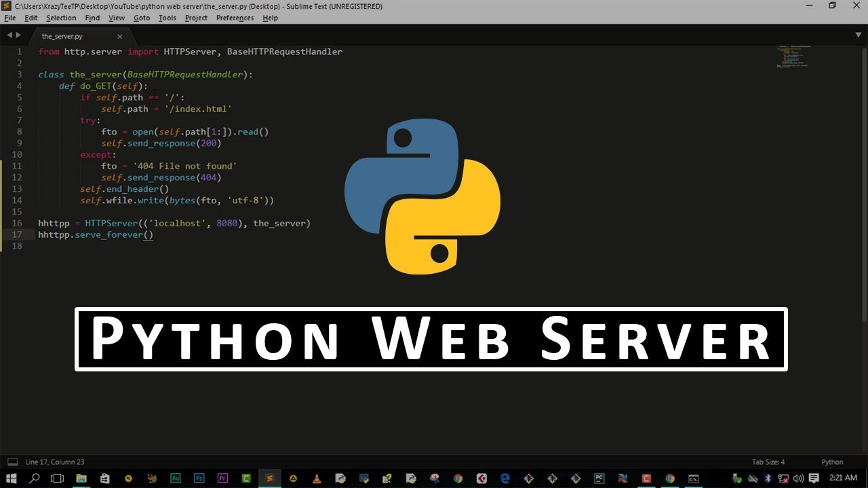Screen dimensions: 868x488
Task: Open the Windows Start menu
Action: point(11,479)
